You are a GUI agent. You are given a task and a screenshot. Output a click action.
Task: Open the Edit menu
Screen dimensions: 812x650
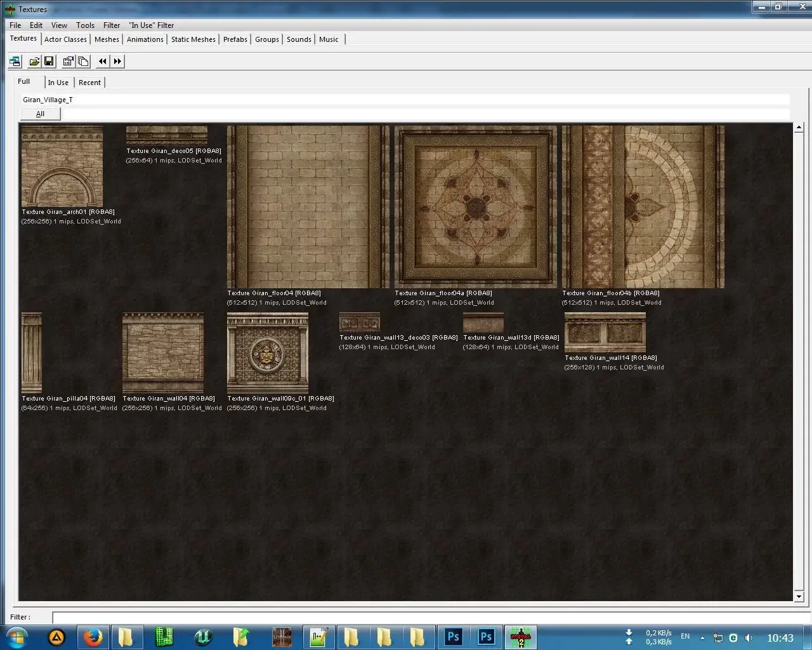click(36, 25)
